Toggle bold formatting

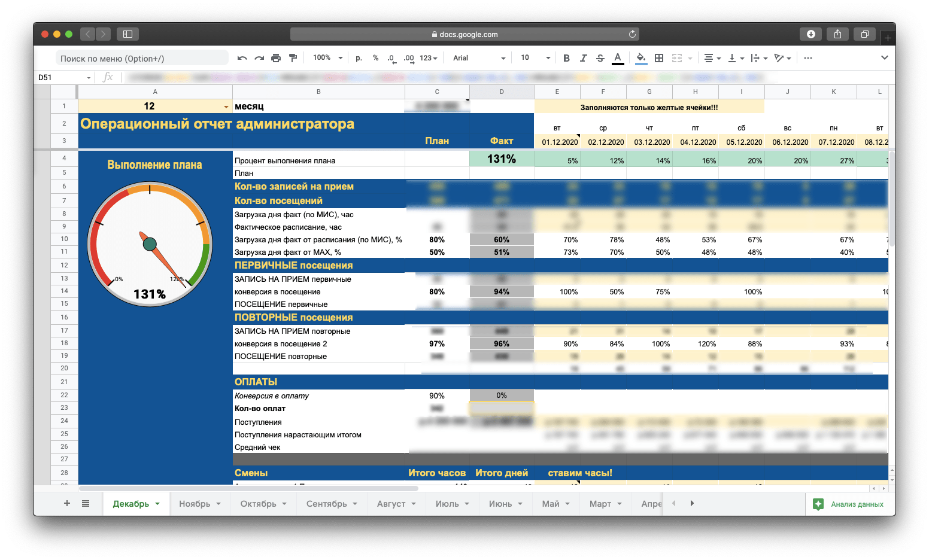click(566, 58)
